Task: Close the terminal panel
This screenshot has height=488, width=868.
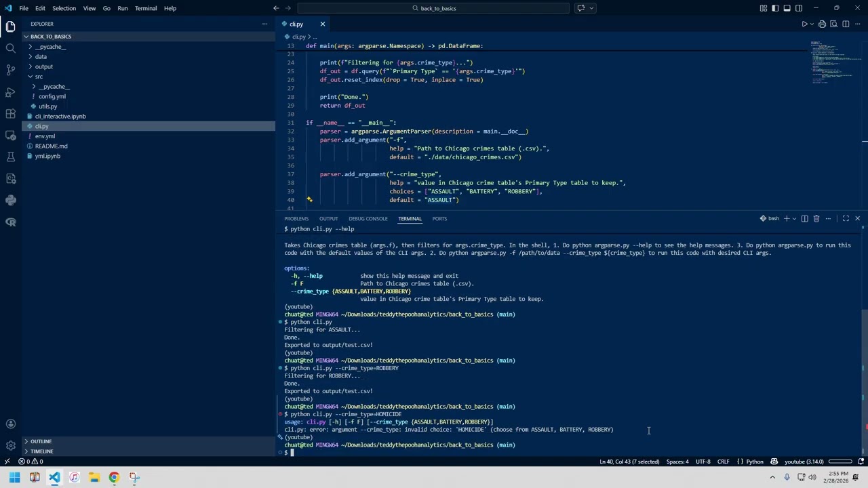Action: tap(857, 218)
